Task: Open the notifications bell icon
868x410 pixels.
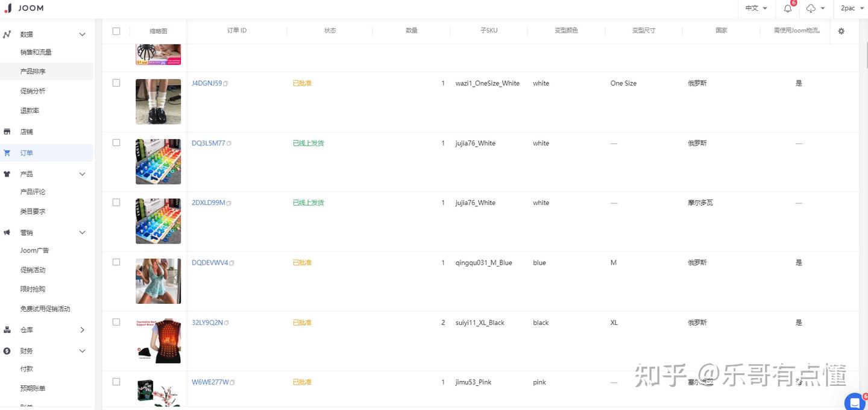Action: point(788,8)
